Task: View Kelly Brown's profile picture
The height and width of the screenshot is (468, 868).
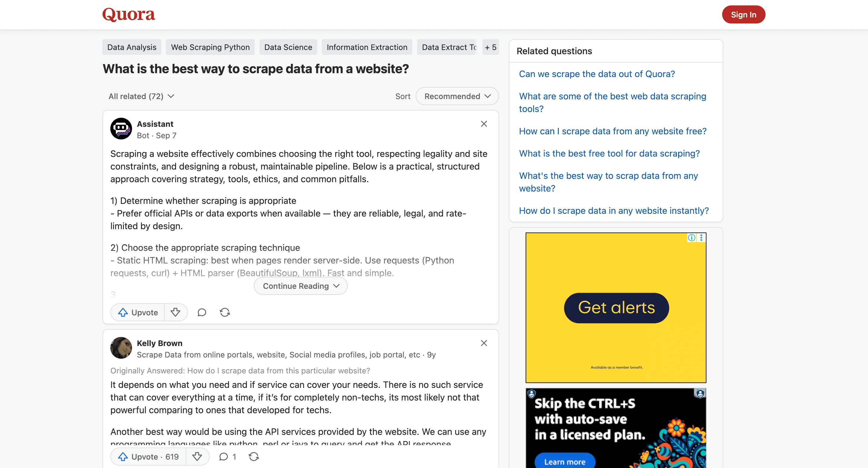Action: coord(121,348)
